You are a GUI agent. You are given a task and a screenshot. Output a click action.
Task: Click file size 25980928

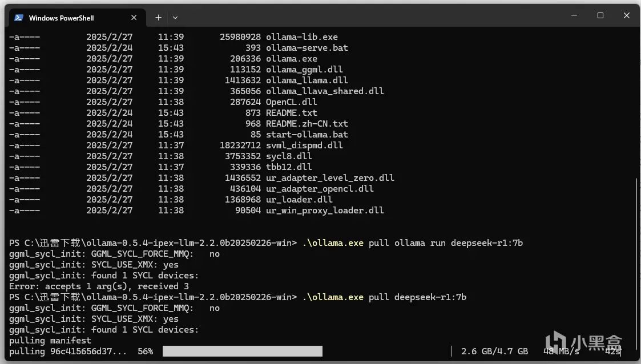240,37
